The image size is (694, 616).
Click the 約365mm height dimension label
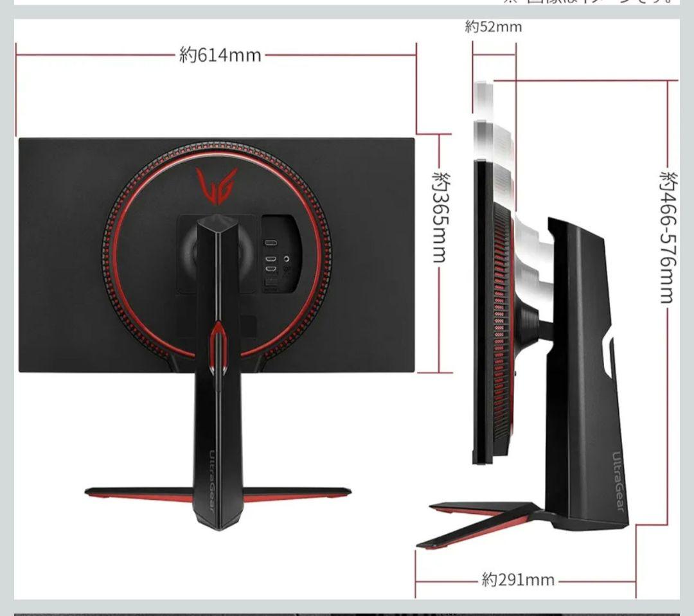click(441, 218)
